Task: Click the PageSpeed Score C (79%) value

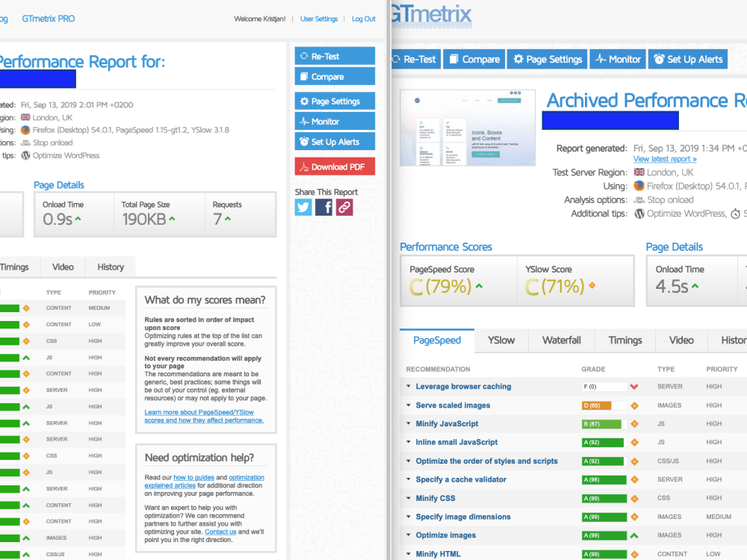Action: tap(441, 287)
